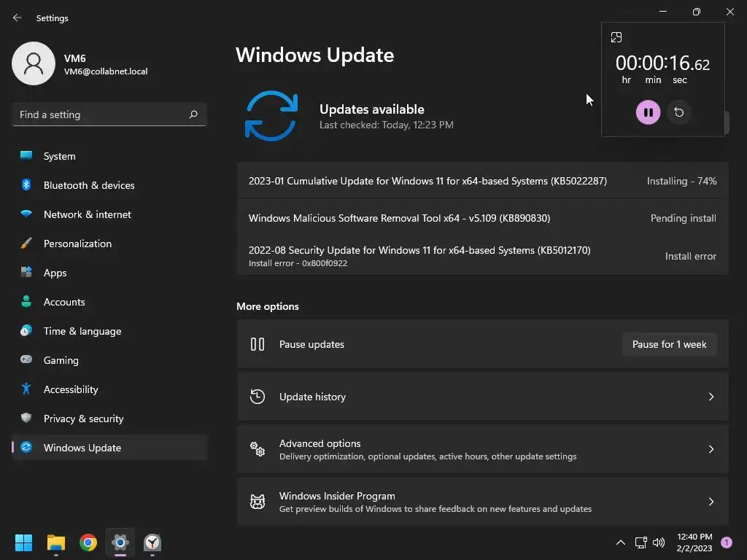Screen dimensions: 747x560
Task: Go to Time & language settings
Action: (x=109, y=331)
